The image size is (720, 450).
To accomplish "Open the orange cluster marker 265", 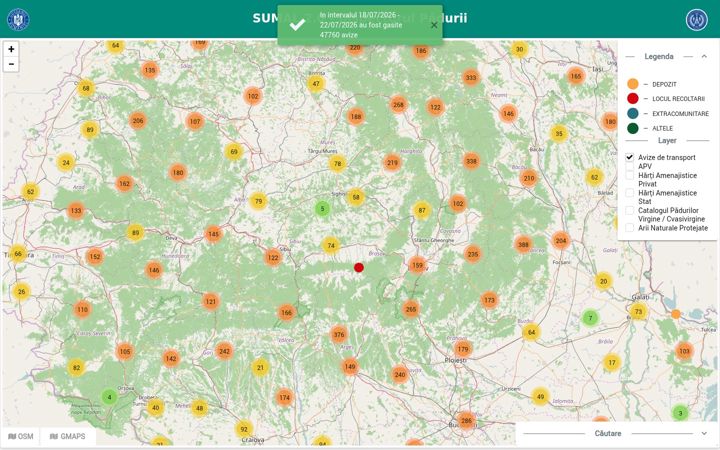I will click(x=411, y=309).
